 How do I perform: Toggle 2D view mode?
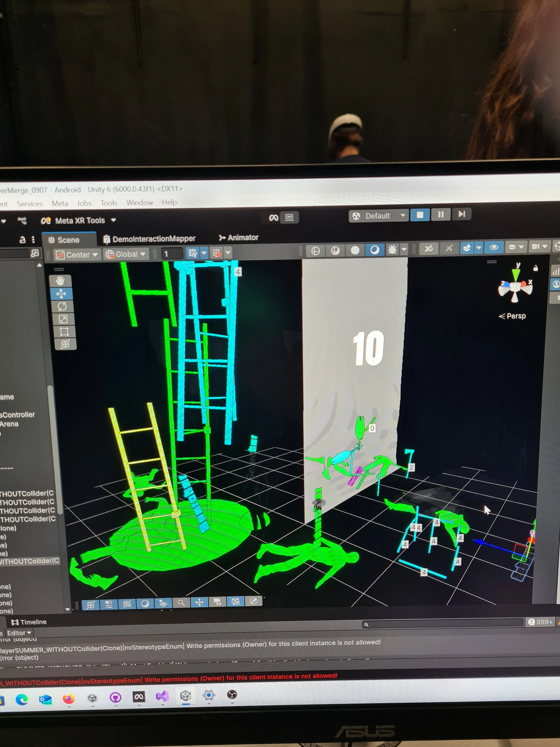(x=428, y=249)
